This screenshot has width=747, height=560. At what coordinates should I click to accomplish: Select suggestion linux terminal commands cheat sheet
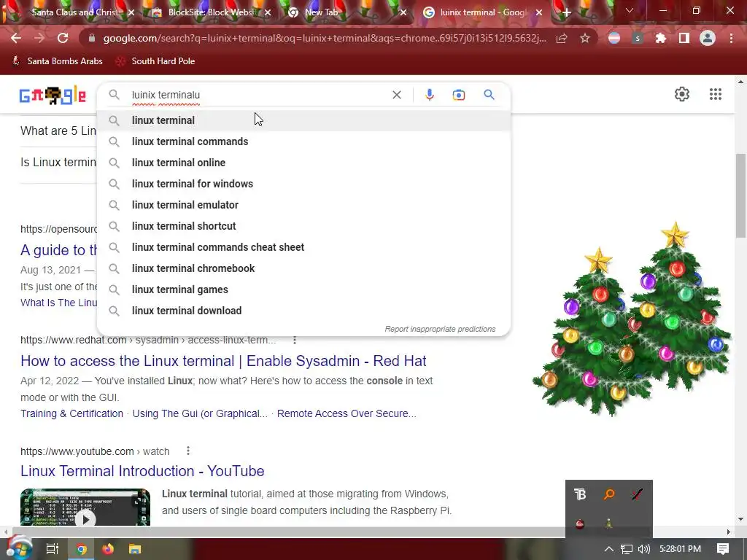[303, 247]
